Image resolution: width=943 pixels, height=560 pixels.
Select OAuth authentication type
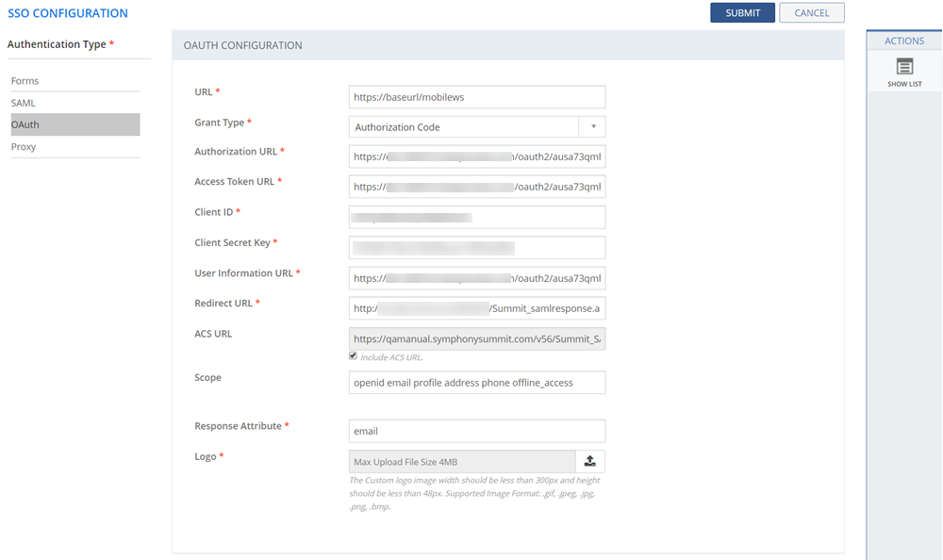25,124
